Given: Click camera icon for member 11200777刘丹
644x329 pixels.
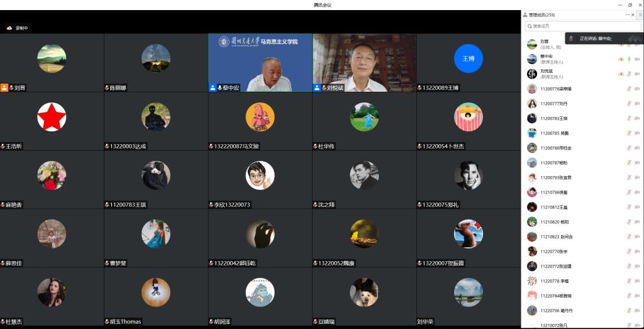Looking at the screenshot, I should [637, 104].
